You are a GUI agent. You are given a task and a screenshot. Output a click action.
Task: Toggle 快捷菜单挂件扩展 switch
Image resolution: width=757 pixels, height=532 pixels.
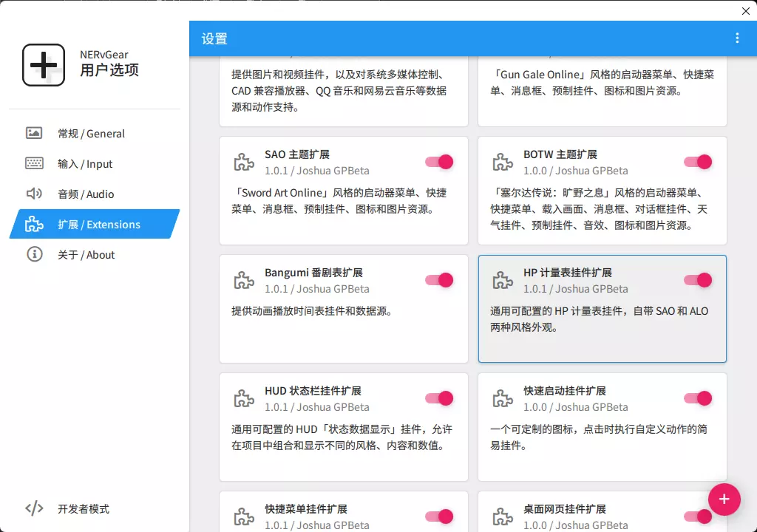[439, 516]
